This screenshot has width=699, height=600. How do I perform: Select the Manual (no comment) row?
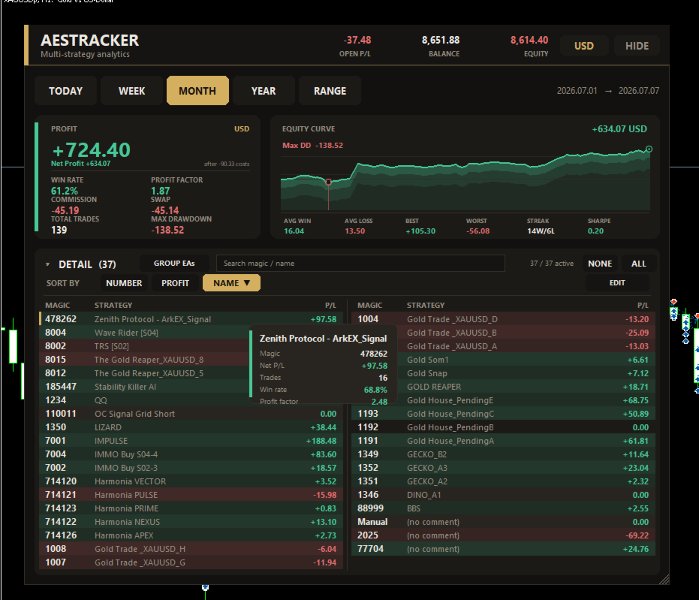[504, 522]
